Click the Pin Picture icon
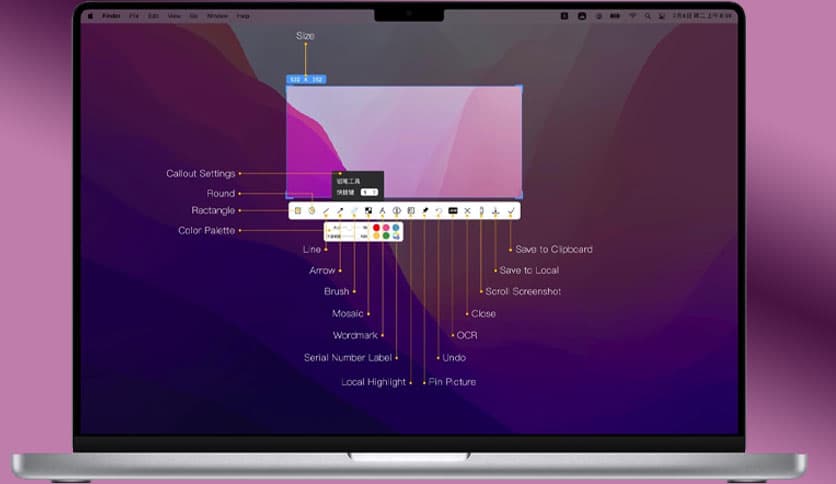Screen dimensions: 836x484 pyautogui.click(x=425, y=211)
